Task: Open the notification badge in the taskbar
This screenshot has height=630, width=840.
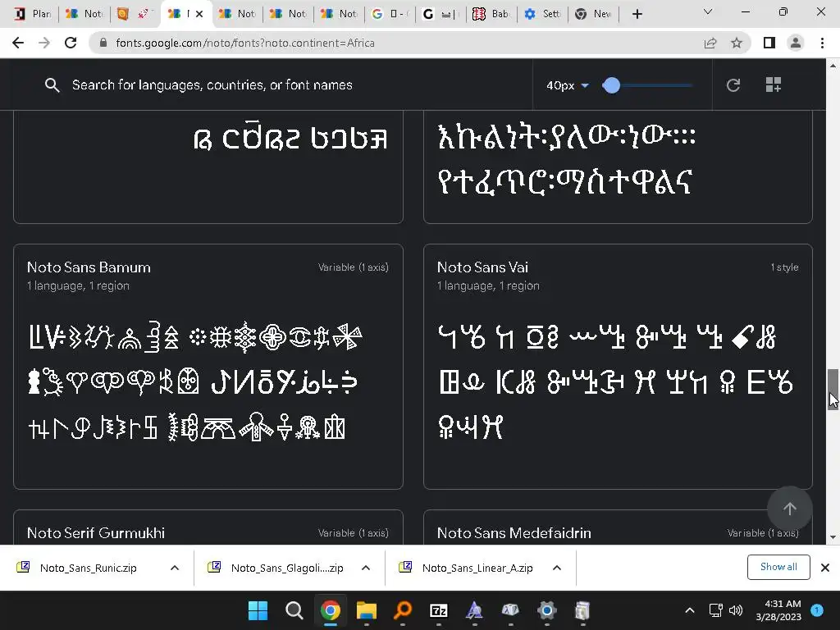Action: pyautogui.click(x=817, y=610)
